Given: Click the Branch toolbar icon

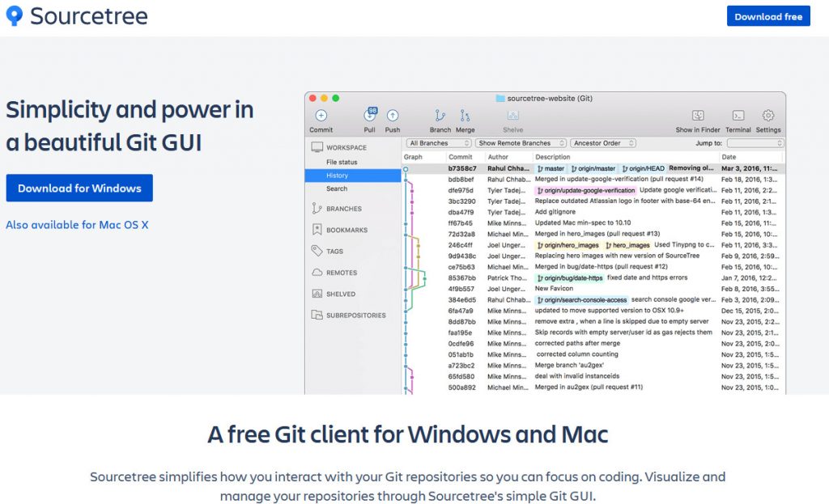Looking at the screenshot, I should [x=440, y=115].
